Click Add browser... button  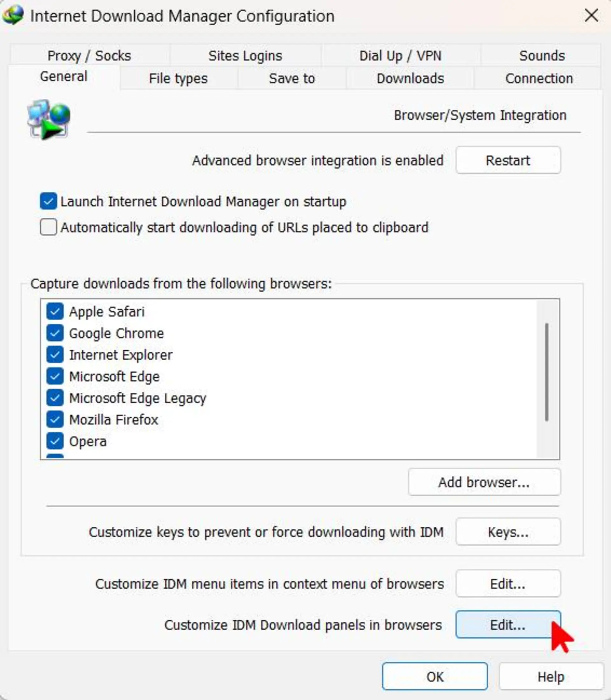[x=484, y=482]
